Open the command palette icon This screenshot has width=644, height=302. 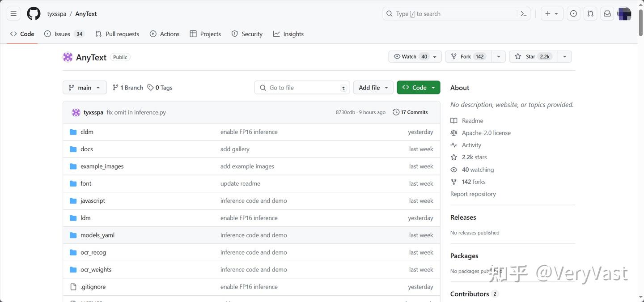coord(523,14)
